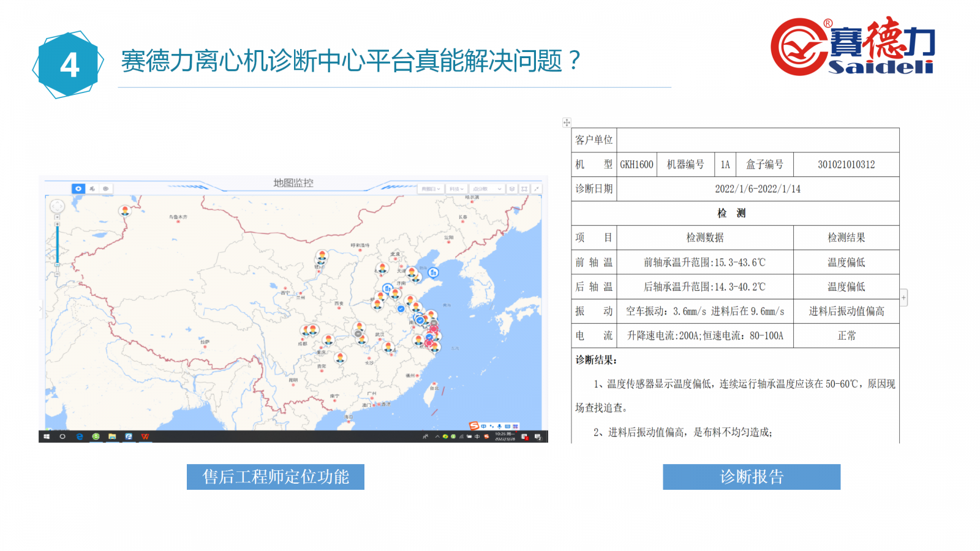Click the fullscreen expand icon on map
Viewport: 980px width, 551px height.
coord(537,189)
